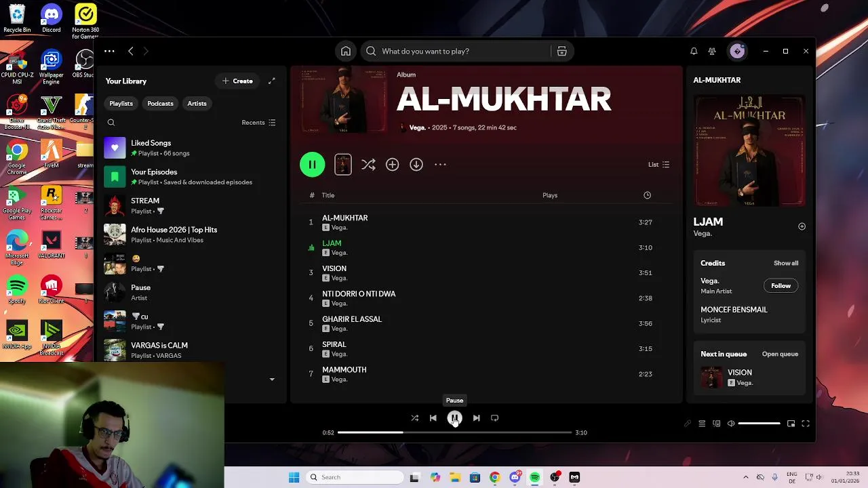Go back with the left arrow
Viewport: 868px width, 488px height.
click(131, 52)
